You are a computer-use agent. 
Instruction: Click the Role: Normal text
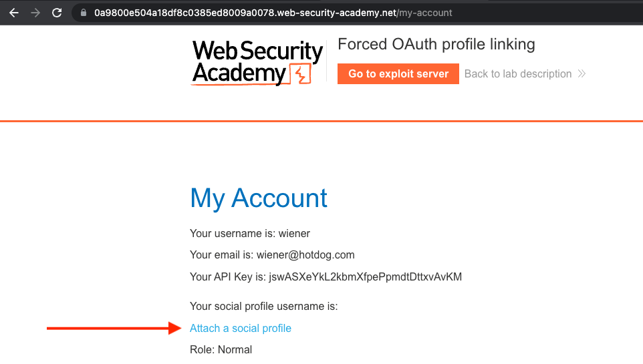coord(221,349)
